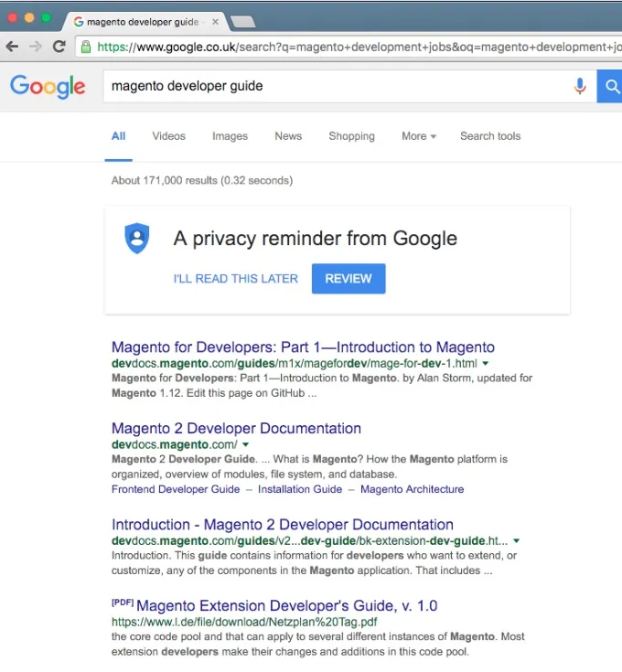Screen dimensions: 622x672
Task: Click the search query input field
Action: point(337,86)
